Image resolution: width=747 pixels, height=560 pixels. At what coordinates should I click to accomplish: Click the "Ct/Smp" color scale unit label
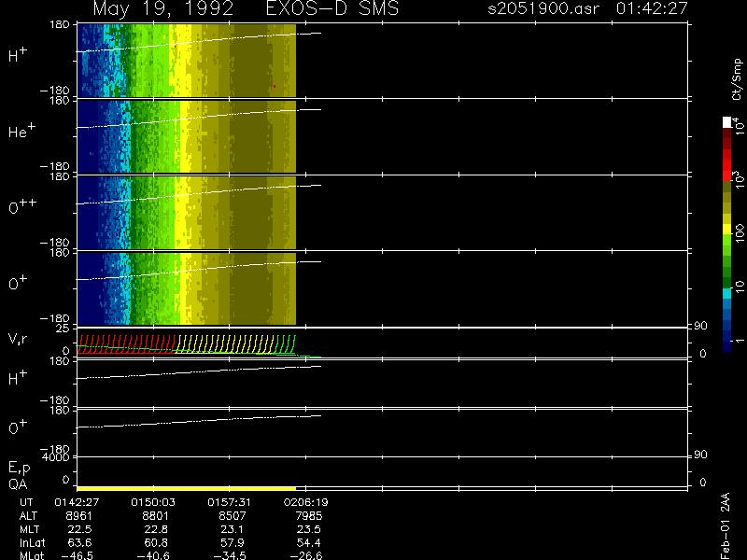point(737,79)
